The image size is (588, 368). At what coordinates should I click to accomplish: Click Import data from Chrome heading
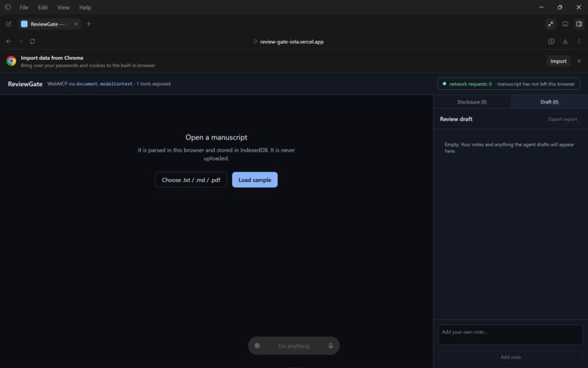(52, 58)
